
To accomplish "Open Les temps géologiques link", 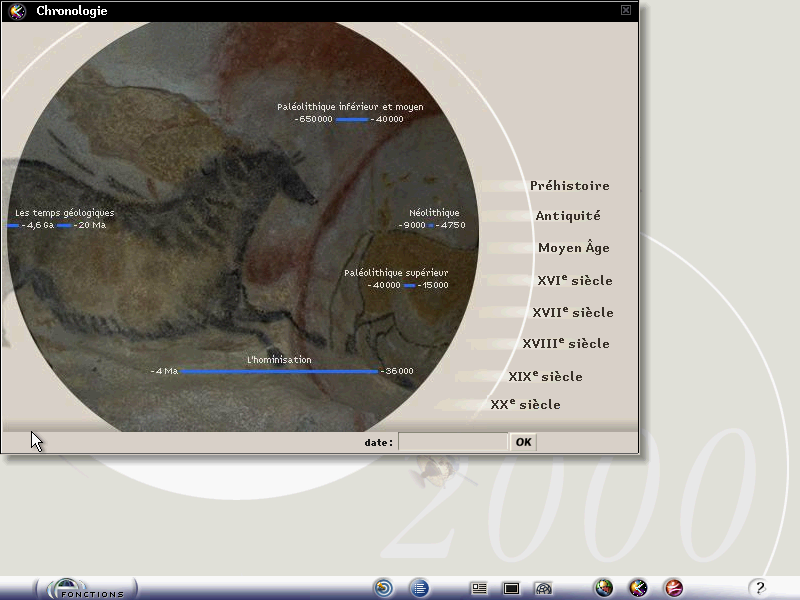I will pyautogui.click(x=65, y=213).
